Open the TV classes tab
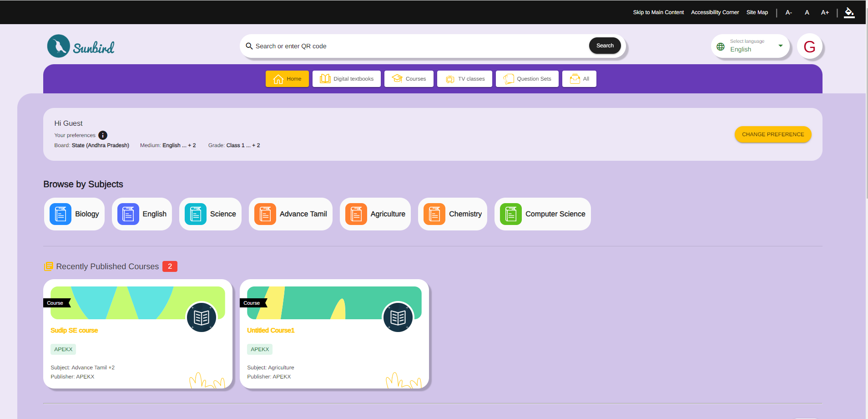868x419 pixels. pyautogui.click(x=464, y=79)
